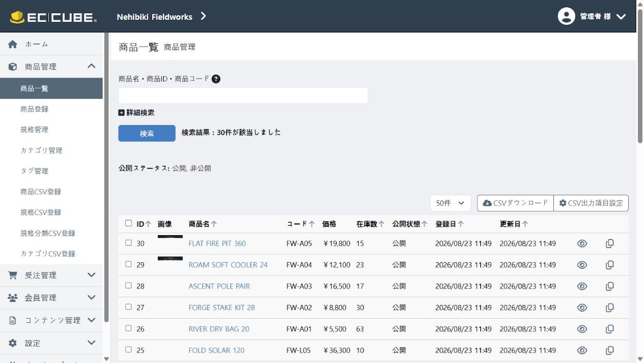Click the EC-CUBE logo
The image size is (644, 363).
(x=53, y=17)
